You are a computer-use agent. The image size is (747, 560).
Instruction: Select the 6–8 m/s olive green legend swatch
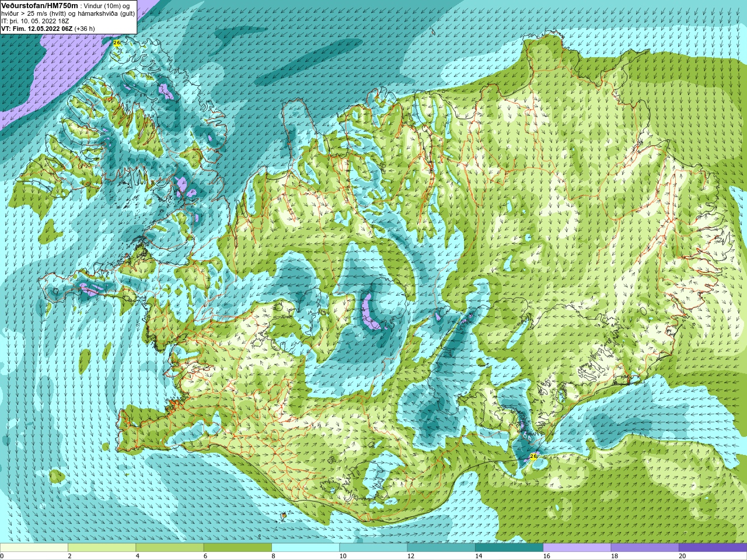[x=238, y=548]
